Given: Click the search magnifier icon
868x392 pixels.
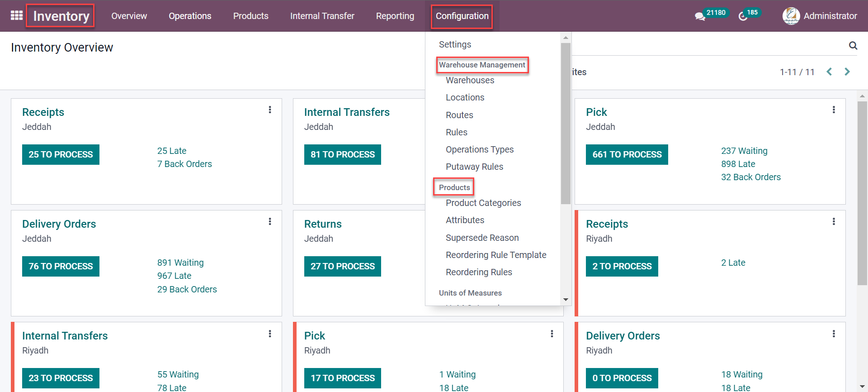Looking at the screenshot, I should pyautogui.click(x=853, y=45).
